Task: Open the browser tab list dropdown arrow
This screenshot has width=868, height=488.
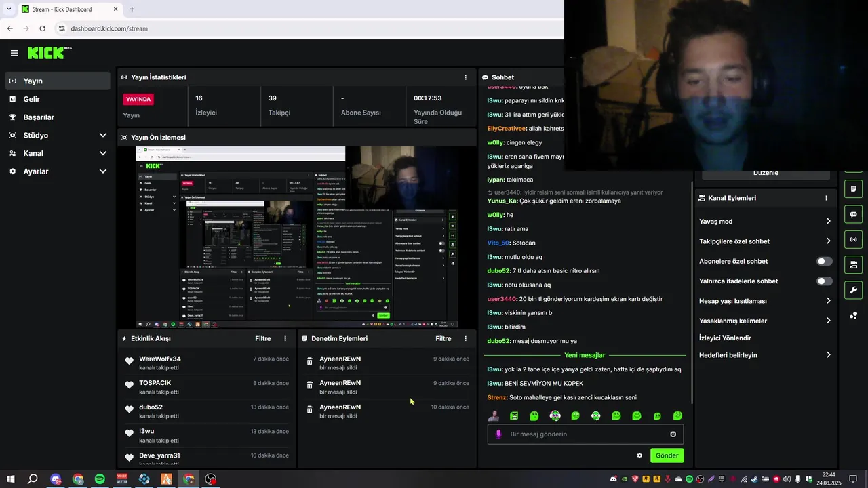Action: pyautogui.click(x=8, y=9)
